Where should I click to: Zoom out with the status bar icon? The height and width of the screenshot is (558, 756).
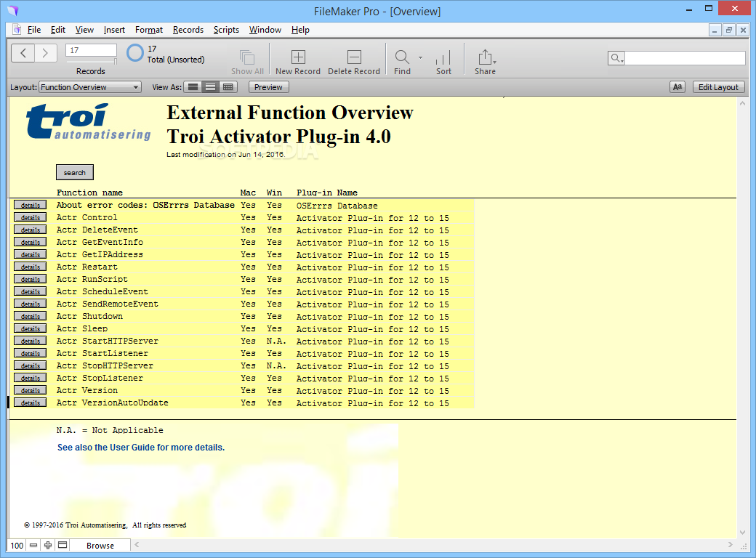point(33,545)
